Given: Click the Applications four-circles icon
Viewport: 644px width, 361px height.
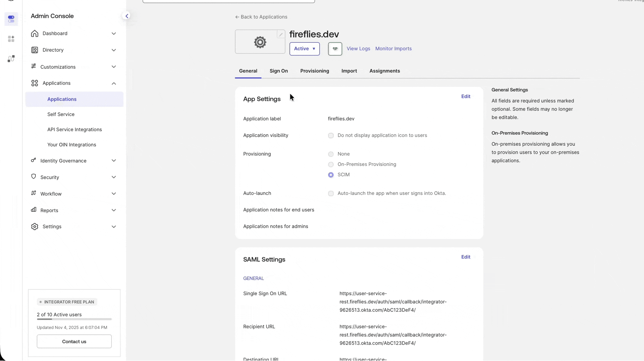Looking at the screenshot, I should coord(35,83).
